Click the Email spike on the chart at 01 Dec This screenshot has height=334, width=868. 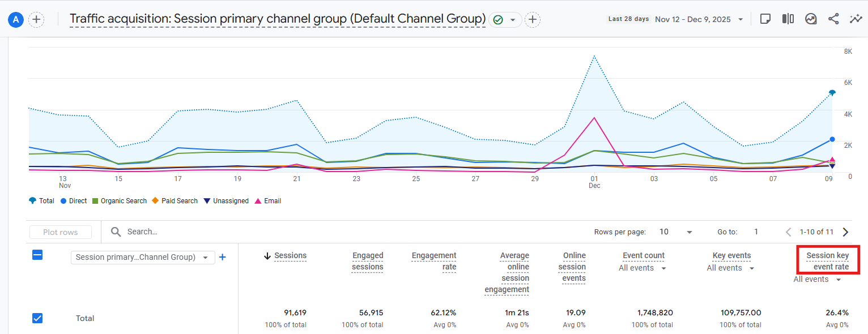point(594,118)
